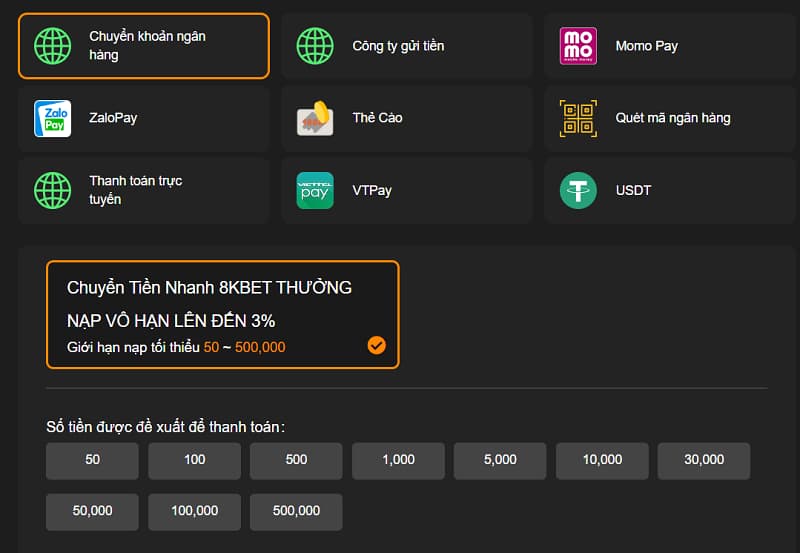Choose the 50 suggested amount
Image resolution: width=800 pixels, height=553 pixels.
(93, 460)
